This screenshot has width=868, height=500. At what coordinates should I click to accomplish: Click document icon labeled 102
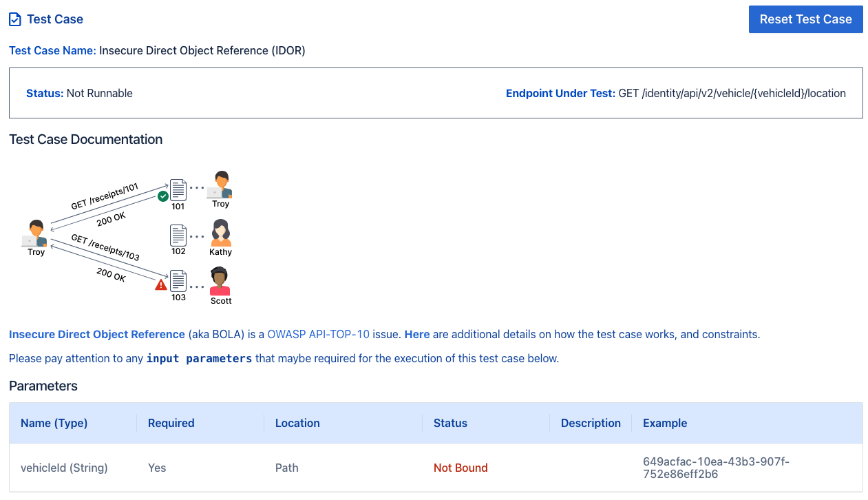point(178,235)
